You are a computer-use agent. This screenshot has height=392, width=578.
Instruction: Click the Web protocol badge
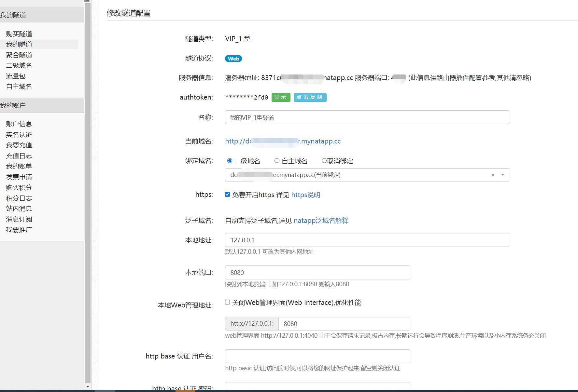click(x=233, y=59)
